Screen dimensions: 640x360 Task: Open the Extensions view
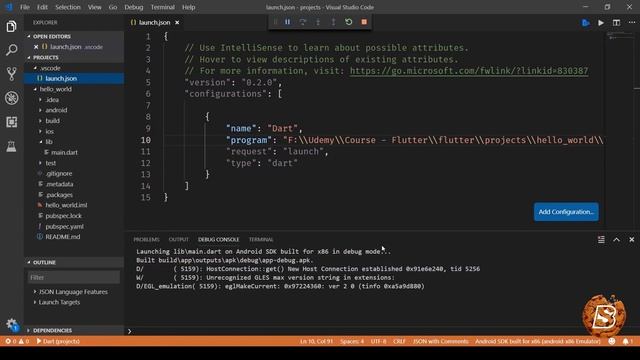[11, 122]
